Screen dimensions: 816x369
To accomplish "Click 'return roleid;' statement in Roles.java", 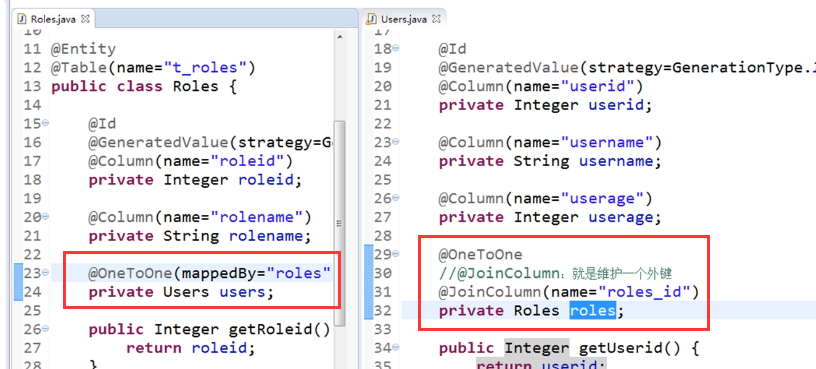I will [191, 348].
